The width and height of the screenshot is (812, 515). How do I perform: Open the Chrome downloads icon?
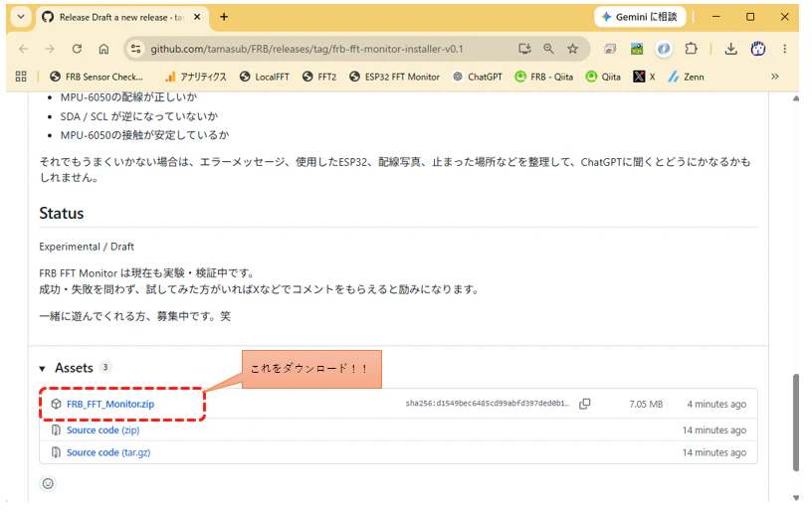[730, 49]
